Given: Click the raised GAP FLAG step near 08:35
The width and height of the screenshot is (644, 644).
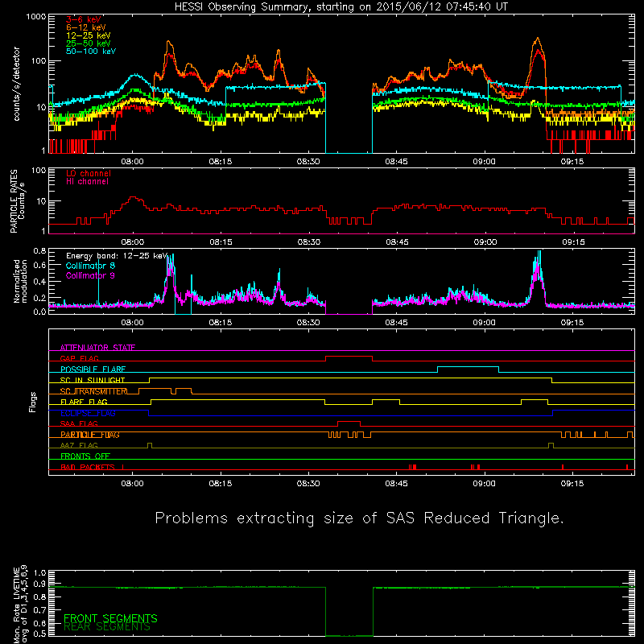Looking at the screenshot, I should click(x=349, y=357).
